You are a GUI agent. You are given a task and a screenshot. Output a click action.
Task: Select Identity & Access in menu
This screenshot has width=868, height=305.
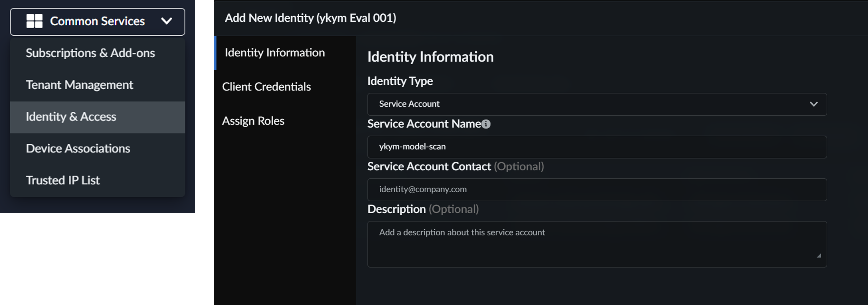[x=71, y=117]
